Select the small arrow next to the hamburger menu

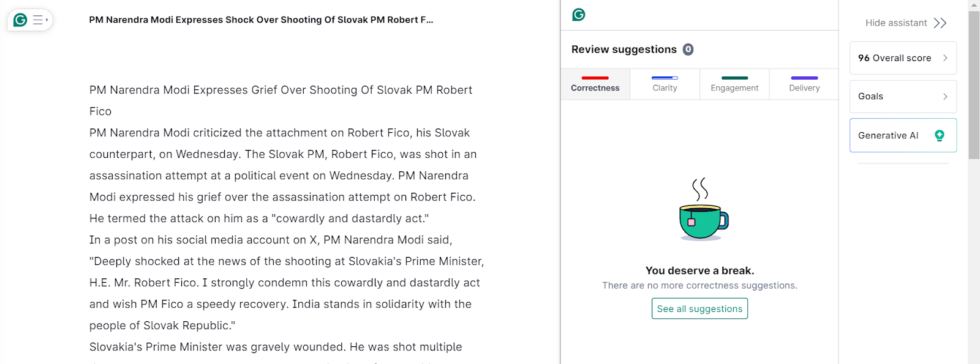(47, 20)
